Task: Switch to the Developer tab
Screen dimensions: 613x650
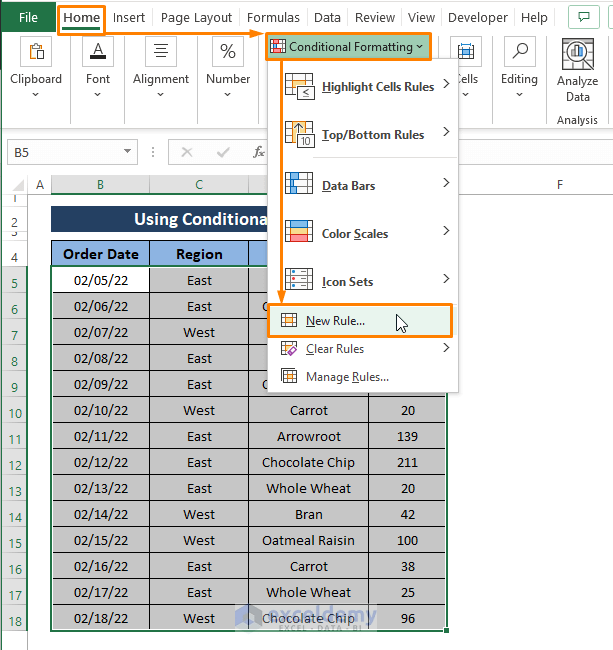Action: (x=477, y=17)
